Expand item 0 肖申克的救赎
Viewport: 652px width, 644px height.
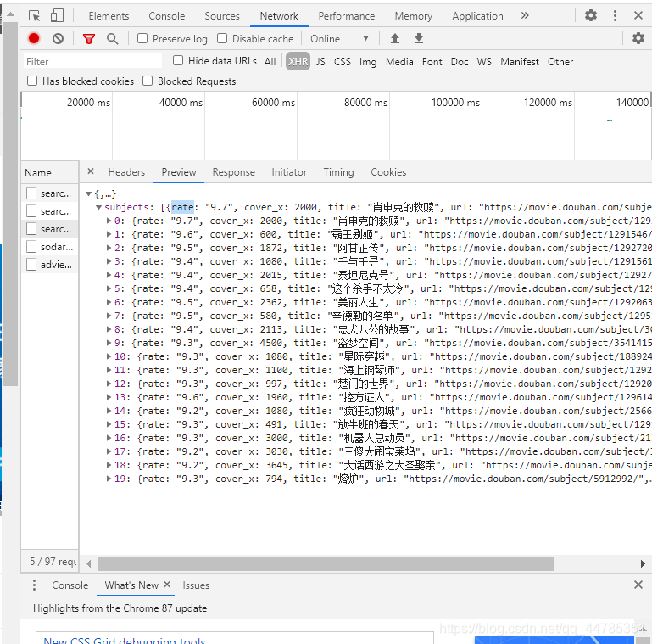(109, 221)
